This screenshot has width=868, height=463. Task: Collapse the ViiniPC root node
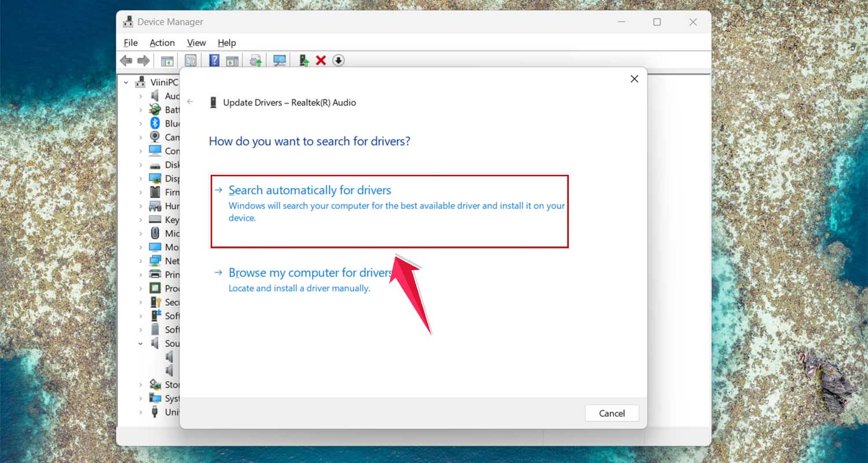pyautogui.click(x=126, y=82)
